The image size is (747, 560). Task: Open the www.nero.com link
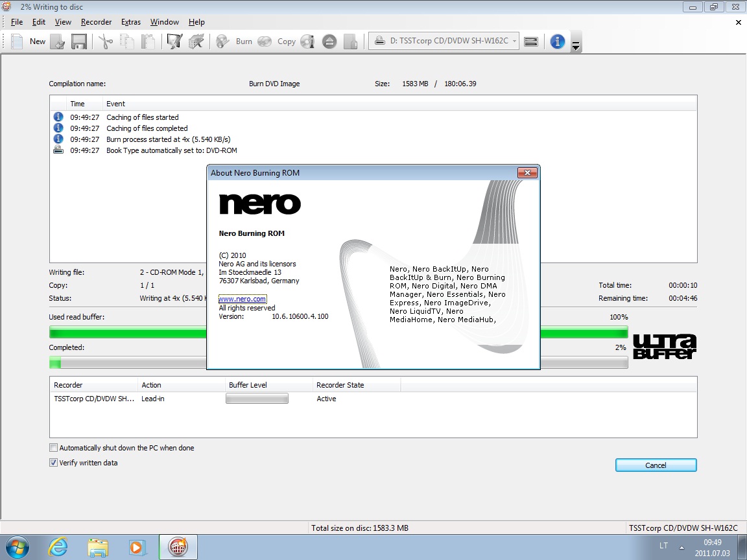click(242, 299)
